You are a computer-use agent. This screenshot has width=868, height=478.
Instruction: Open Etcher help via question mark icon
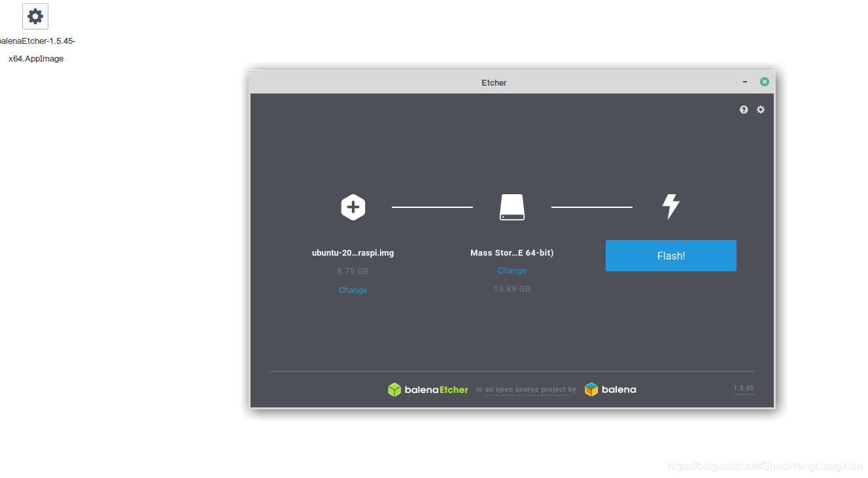point(744,110)
